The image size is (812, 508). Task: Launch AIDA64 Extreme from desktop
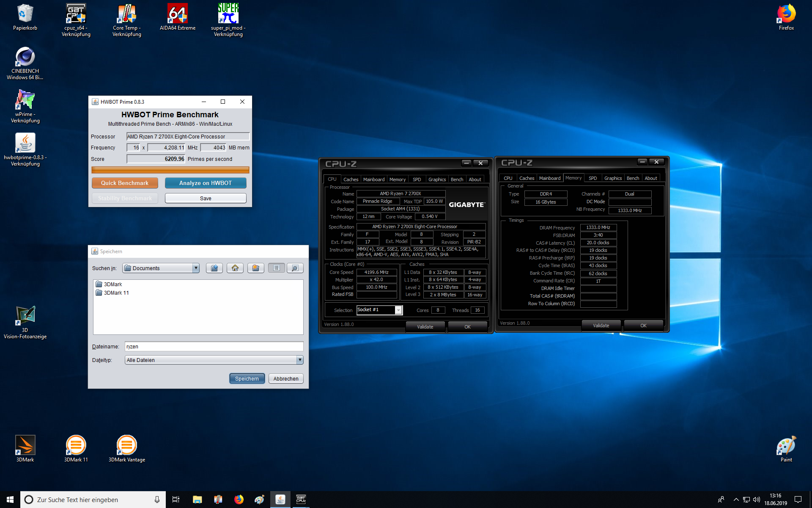[x=178, y=18]
